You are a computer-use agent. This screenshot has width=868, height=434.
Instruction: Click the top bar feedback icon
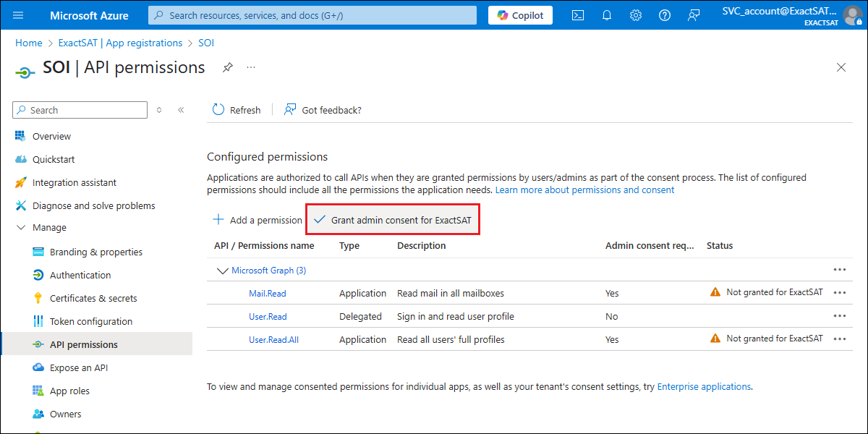click(694, 15)
